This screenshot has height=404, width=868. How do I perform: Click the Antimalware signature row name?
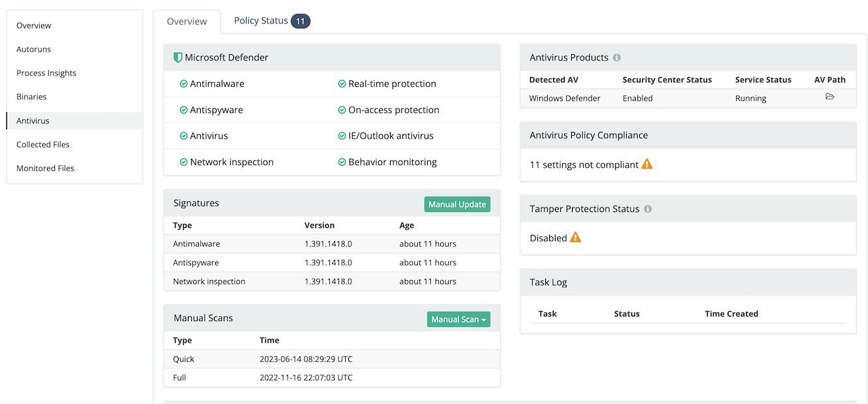196,243
